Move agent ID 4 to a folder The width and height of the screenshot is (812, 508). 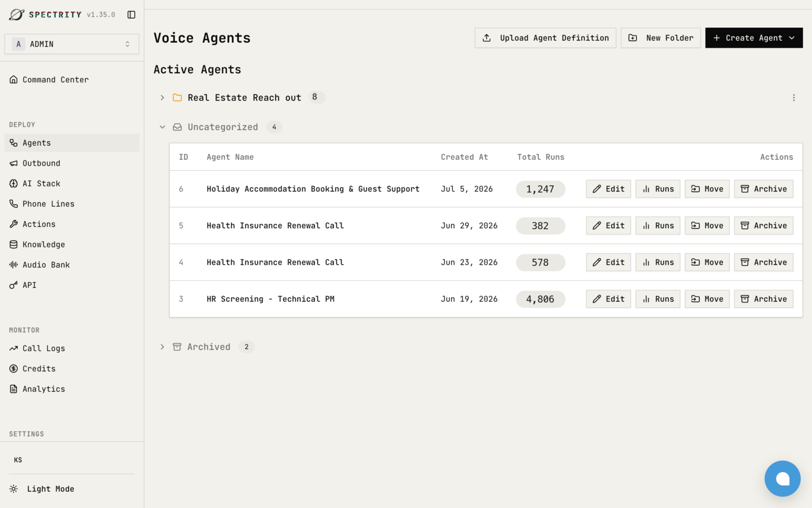(x=707, y=262)
